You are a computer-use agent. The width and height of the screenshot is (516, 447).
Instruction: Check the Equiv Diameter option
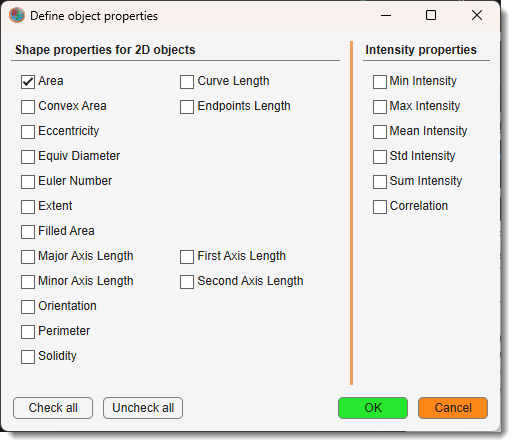[x=28, y=157]
